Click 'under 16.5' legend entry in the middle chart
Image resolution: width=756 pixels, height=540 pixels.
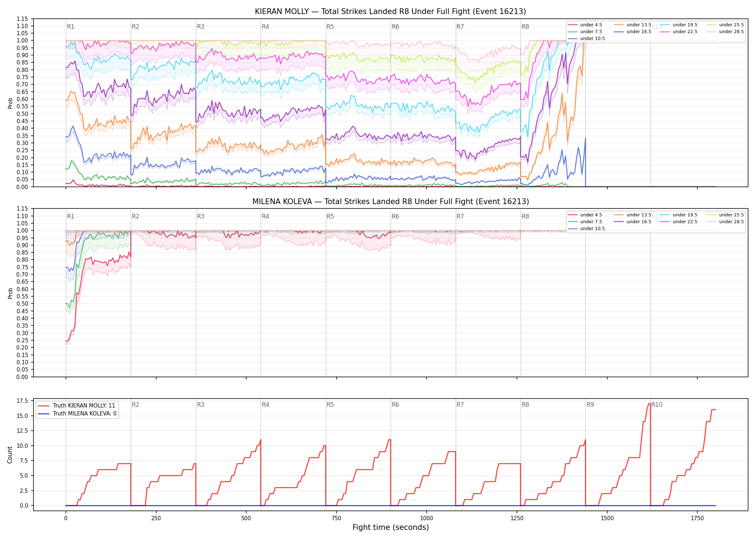click(x=633, y=222)
